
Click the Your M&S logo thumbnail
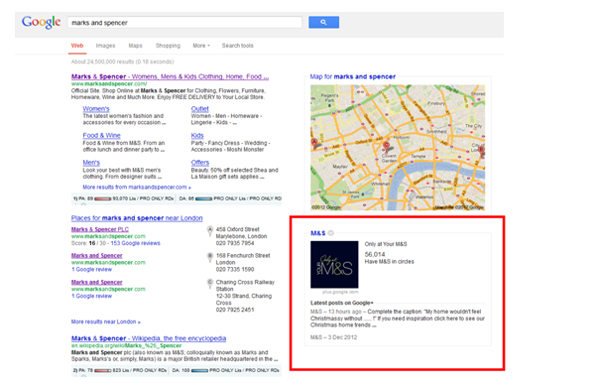pyautogui.click(x=334, y=264)
